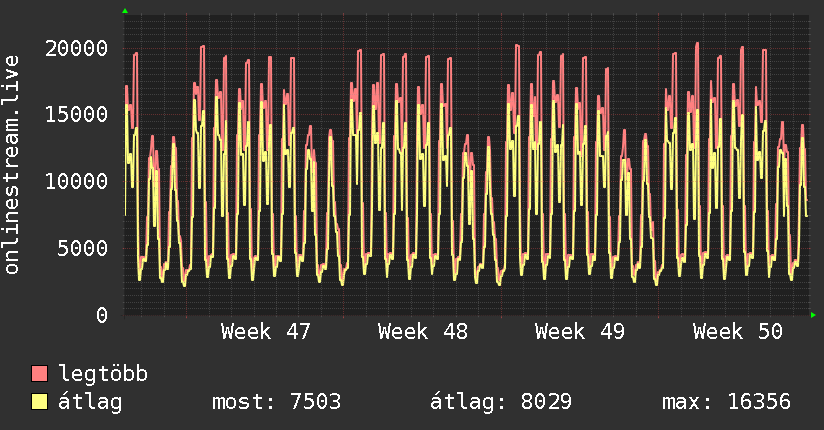Image resolution: width=824 pixels, height=430 pixels.
Task: Click the 10000 y-axis label
Action: (x=76, y=182)
